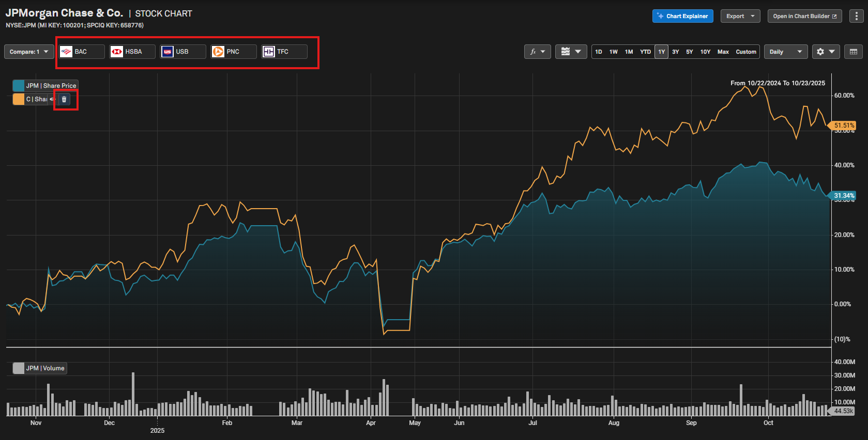Open the fx functions dropdown
This screenshot has width=868, height=440.
(538, 52)
